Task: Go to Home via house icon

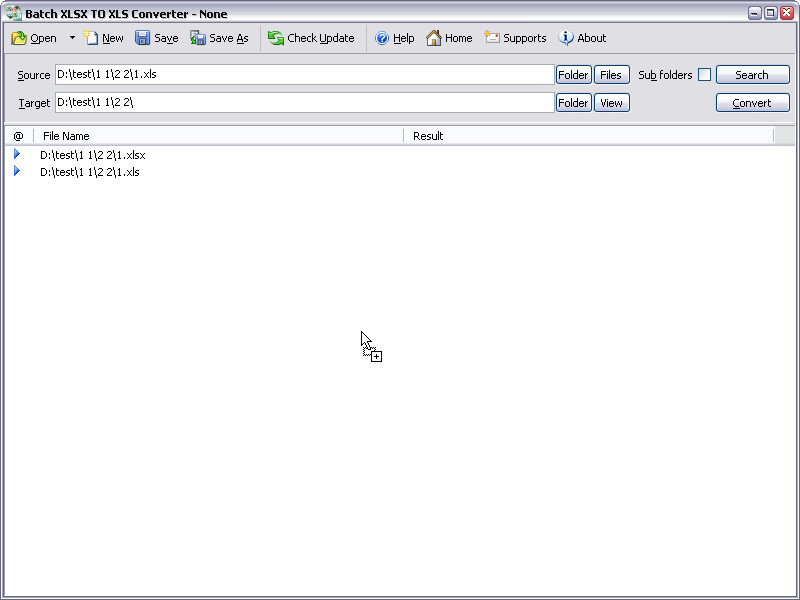Action: 449,38
